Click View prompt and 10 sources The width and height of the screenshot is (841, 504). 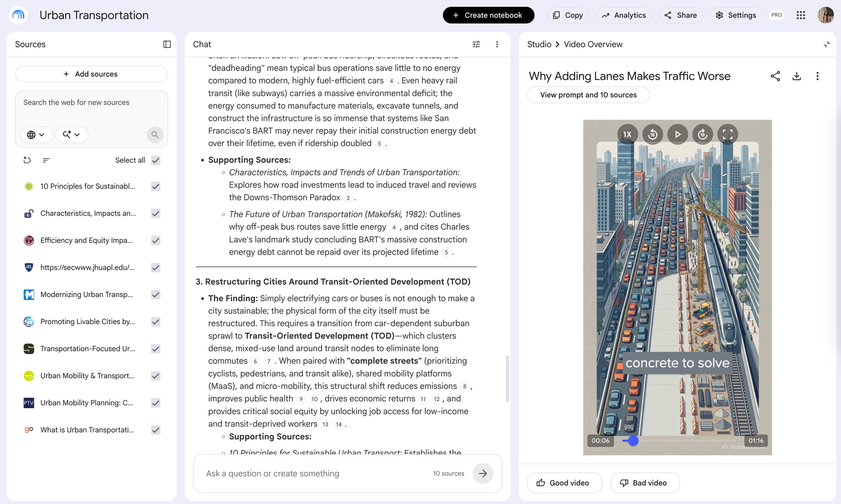pos(588,95)
